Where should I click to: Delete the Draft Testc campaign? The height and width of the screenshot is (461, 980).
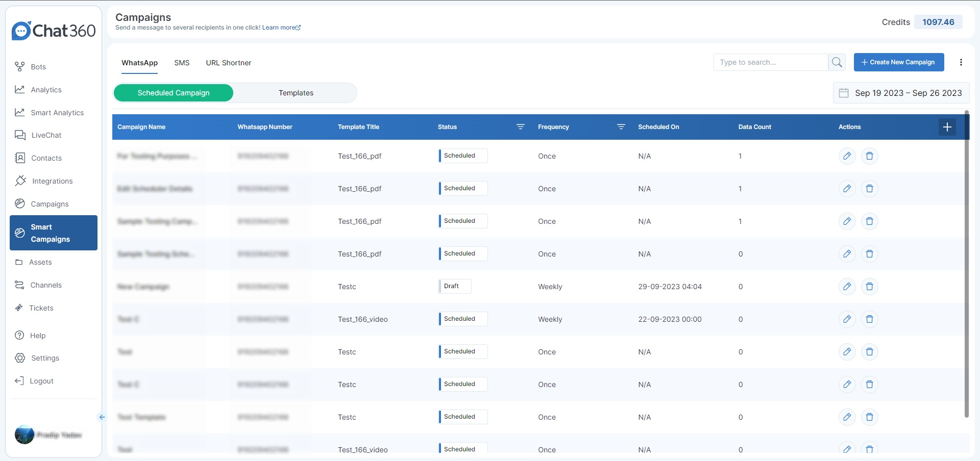click(870, 287)
